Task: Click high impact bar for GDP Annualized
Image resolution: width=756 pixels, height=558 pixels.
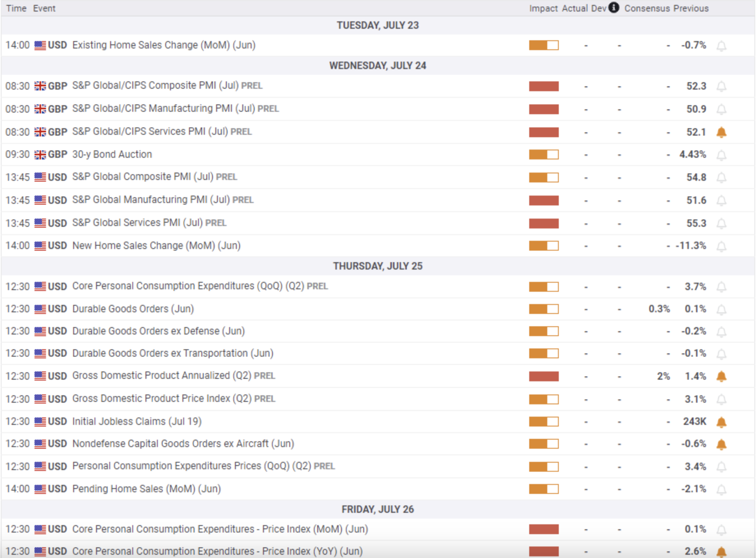Action: click(x=544, y=376)
